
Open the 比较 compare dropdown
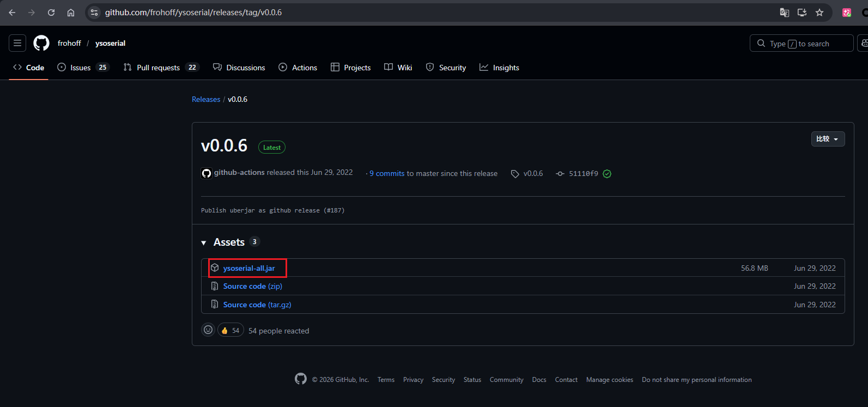tap(827, 139)
